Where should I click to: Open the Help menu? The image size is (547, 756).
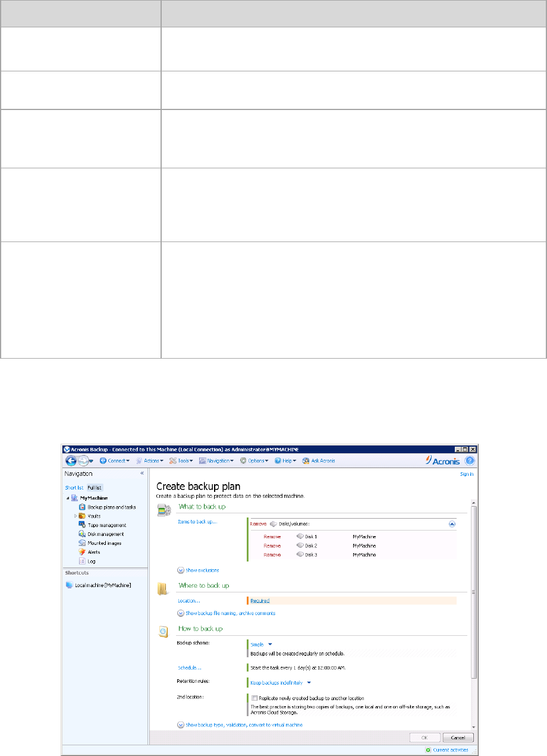pyautogui.click(x=286, y=461)
